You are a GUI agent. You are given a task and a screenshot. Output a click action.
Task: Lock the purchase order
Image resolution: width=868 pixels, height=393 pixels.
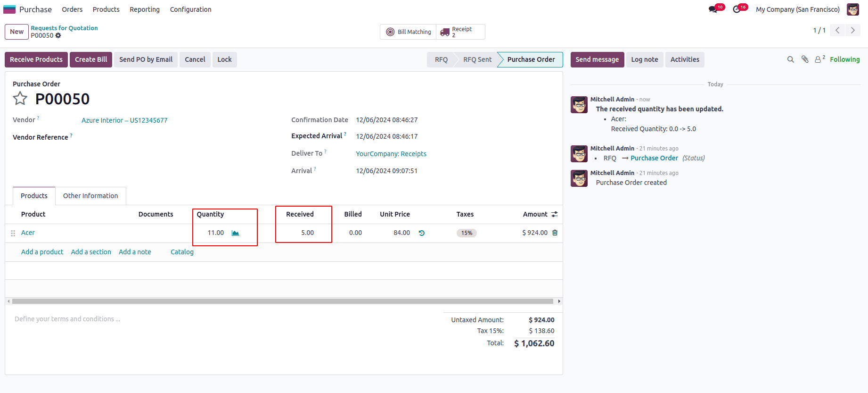224,59
